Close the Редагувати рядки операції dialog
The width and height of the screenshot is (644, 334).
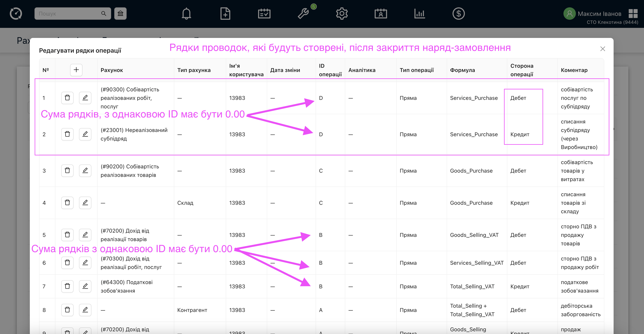click(603, 49)
